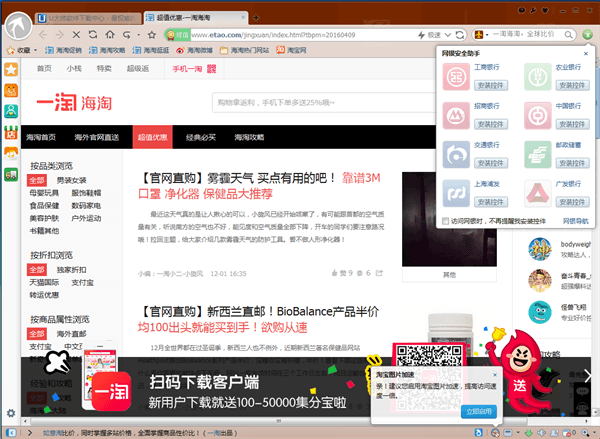Click the favorites star icon in left sidebar
The height and width of the screenshot is (439, 600).
pos(10,70)
